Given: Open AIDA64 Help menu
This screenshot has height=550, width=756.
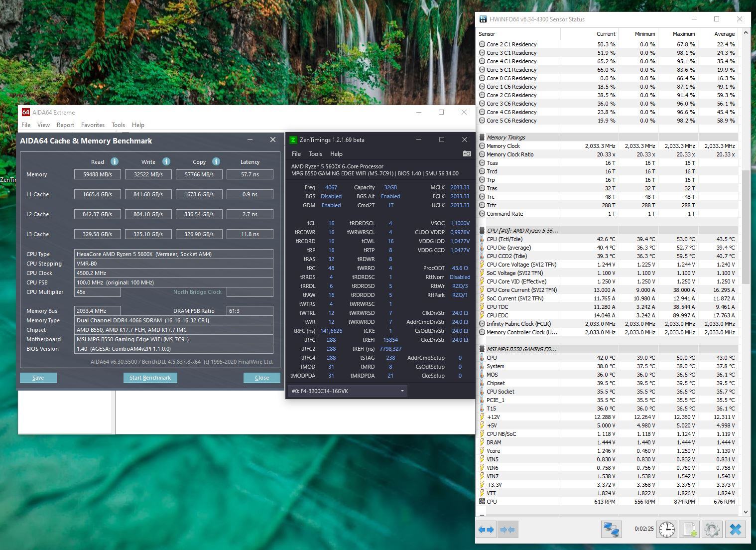Looking at the screenshot, I should [138, 125].
